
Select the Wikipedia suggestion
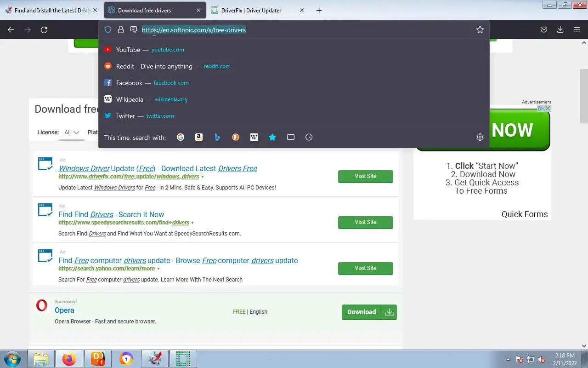[294, 99]
